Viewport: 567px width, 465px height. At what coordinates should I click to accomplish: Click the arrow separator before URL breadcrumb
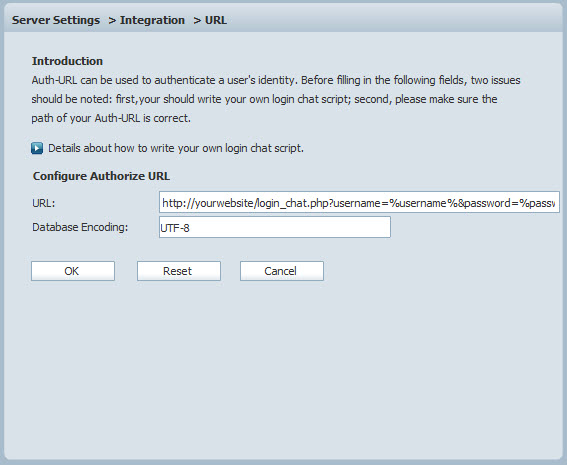pyautogui.click(x=197, y=21)
